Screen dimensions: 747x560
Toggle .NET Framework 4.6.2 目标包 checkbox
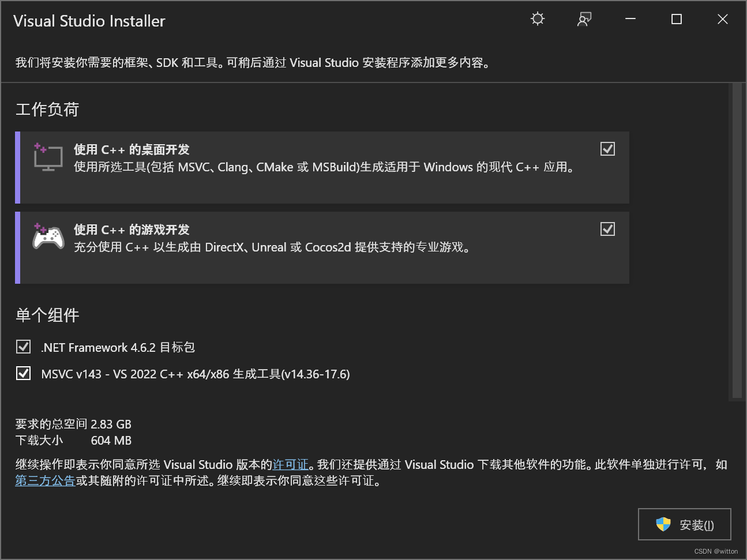(23, 347)
